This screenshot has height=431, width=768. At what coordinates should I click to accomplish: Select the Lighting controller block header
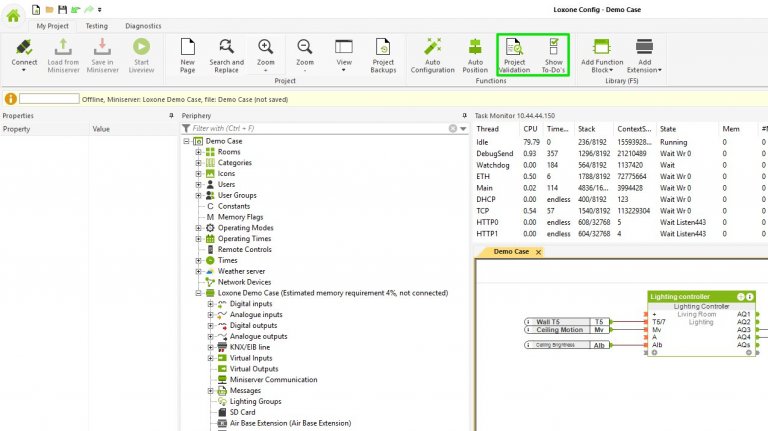tap(701, 297)
